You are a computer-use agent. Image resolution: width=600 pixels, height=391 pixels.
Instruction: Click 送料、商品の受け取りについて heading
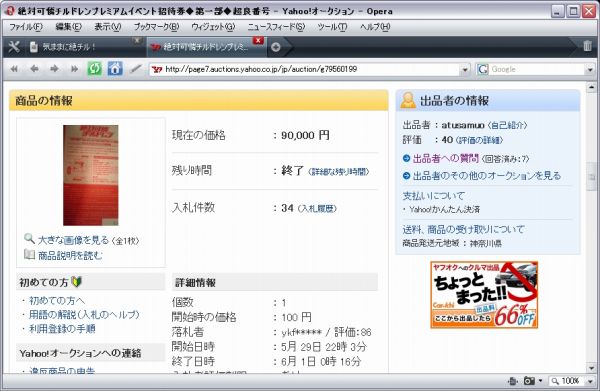pyautogui.click(x=463, y=230)
